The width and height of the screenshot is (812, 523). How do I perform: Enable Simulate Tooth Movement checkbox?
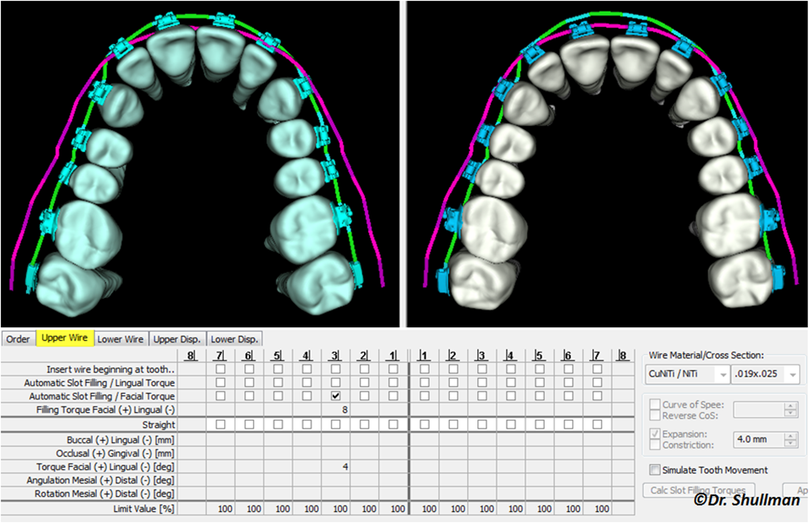[x=655, y=470]
